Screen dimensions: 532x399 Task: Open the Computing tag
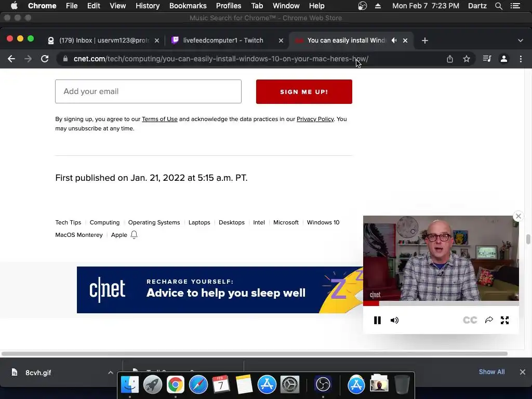pos(104,222)
